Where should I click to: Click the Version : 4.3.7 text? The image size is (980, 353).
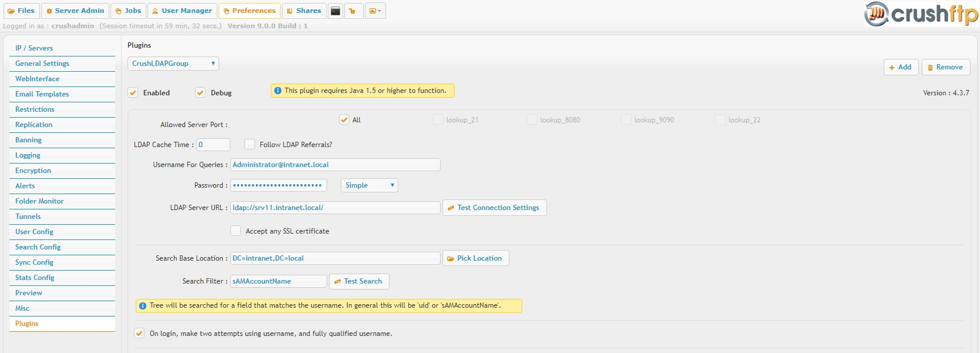pos(946,93)
